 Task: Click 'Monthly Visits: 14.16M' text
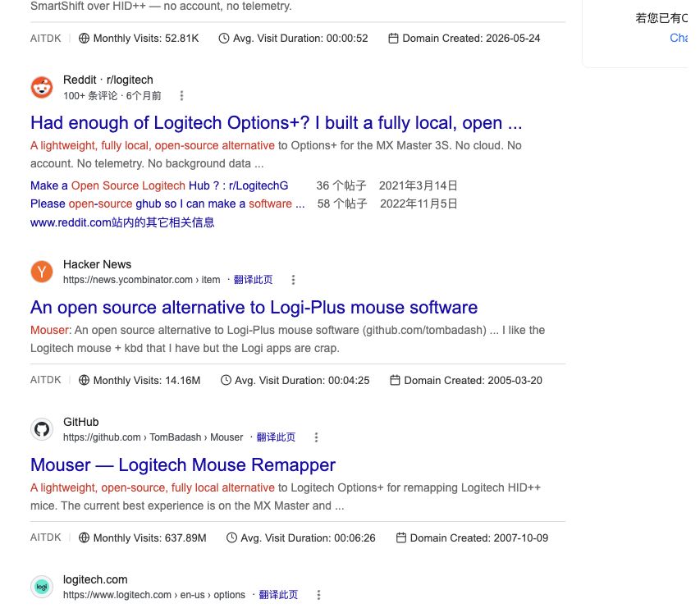pos(147,381)
